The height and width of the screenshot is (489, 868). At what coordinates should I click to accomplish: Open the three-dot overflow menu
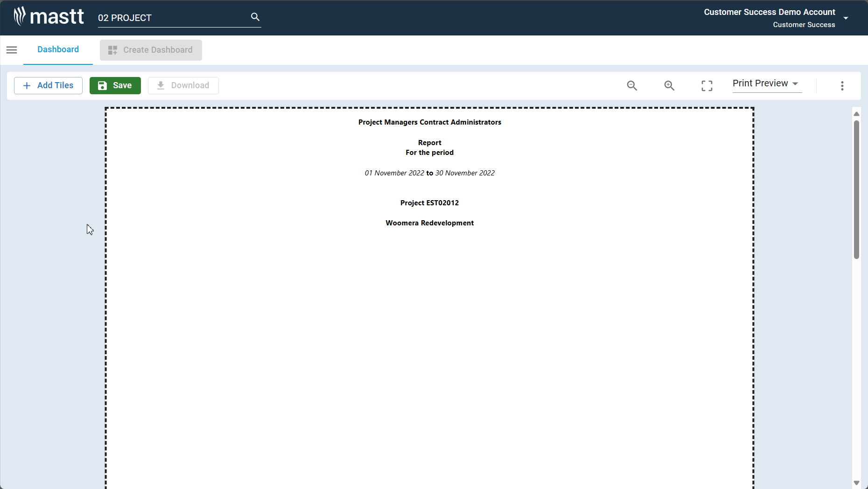[842, 85]
